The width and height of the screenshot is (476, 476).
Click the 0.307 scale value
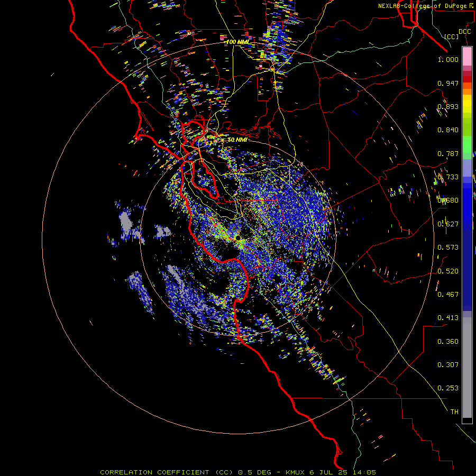click(448, 365)
